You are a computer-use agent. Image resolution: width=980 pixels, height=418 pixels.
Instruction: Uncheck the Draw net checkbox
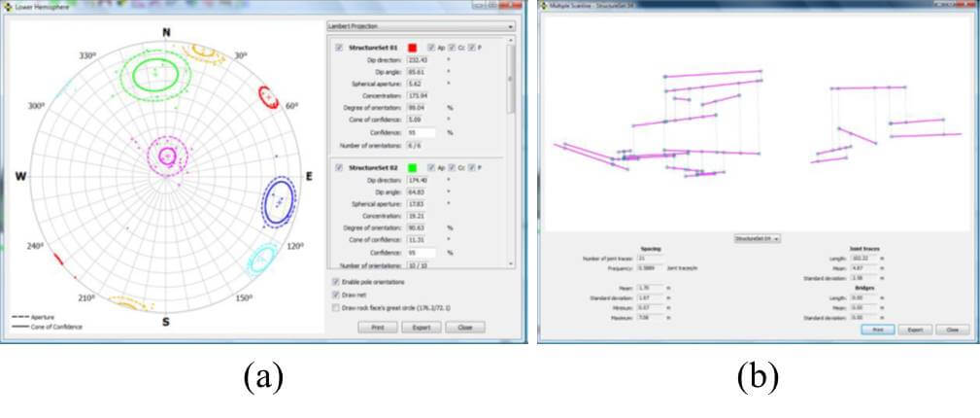[x=336, y=294]
